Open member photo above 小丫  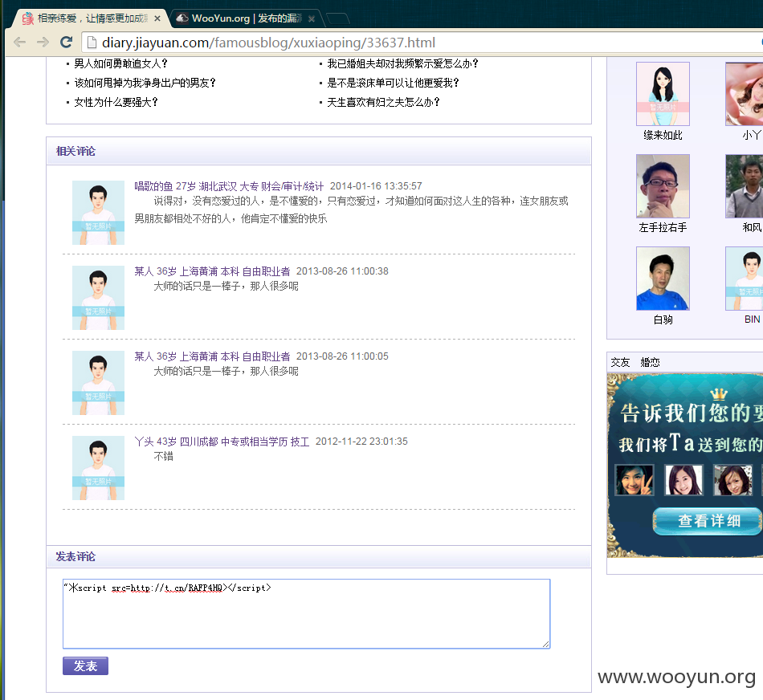(x=744, y=94)
